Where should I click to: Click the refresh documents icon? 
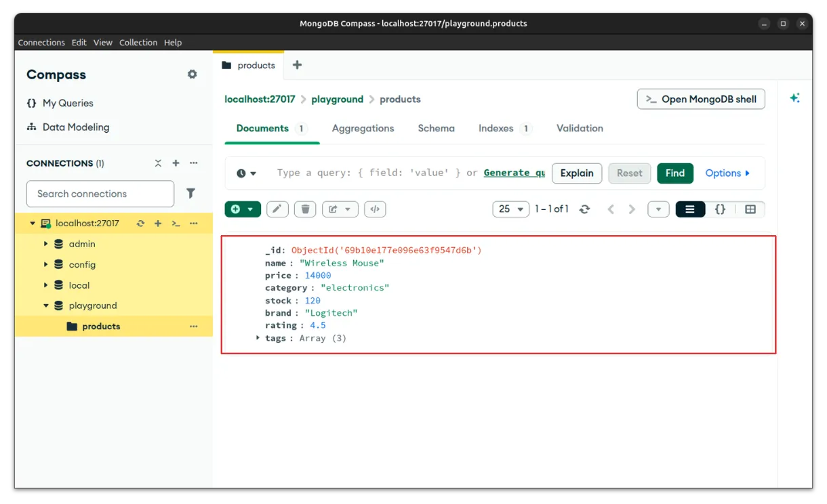click(584, 209)
